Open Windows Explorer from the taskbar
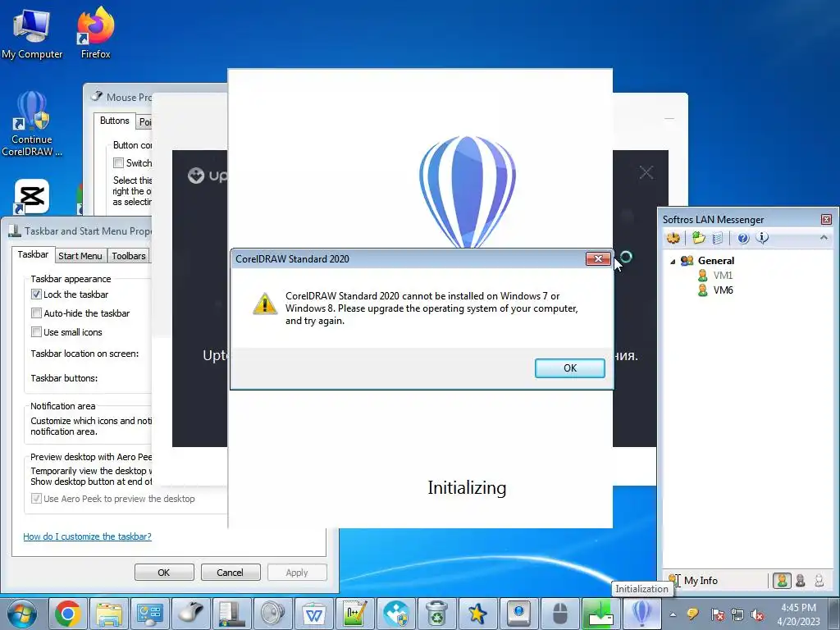This screenshot has width=840, height=630. coord(109,614)
